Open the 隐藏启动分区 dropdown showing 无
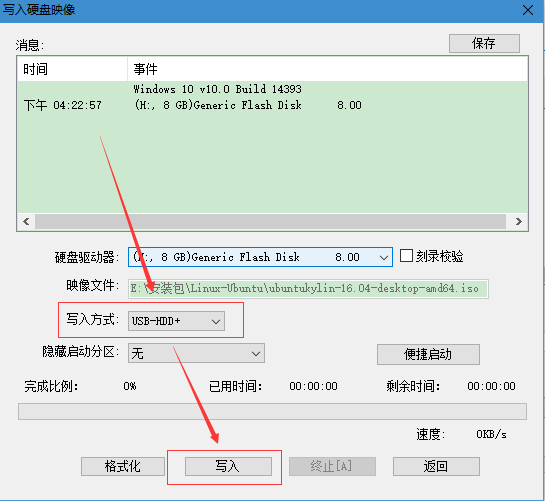The height and width of the screenshot is (501, 545). click(x=196, y=353)
